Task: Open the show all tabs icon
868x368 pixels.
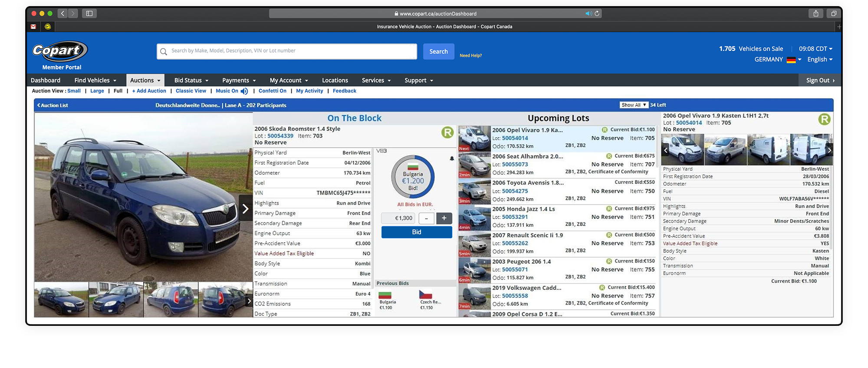Action: [834, 13]
